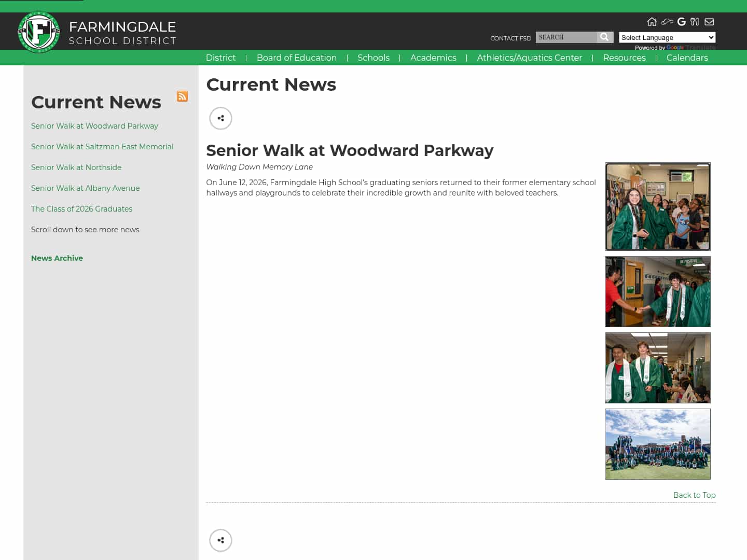Click the CONTACT FSD link
Image resolution: width=747 pixels, height=560 pixels.
[x=510, y=38]
